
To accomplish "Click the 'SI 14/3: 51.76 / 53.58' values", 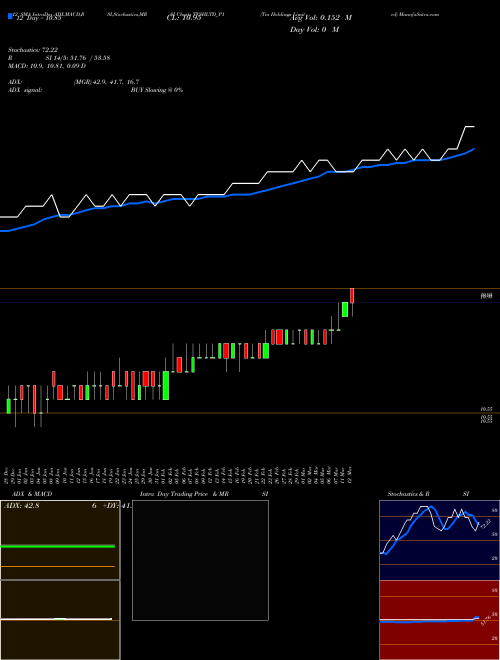I will click(77, 58).
